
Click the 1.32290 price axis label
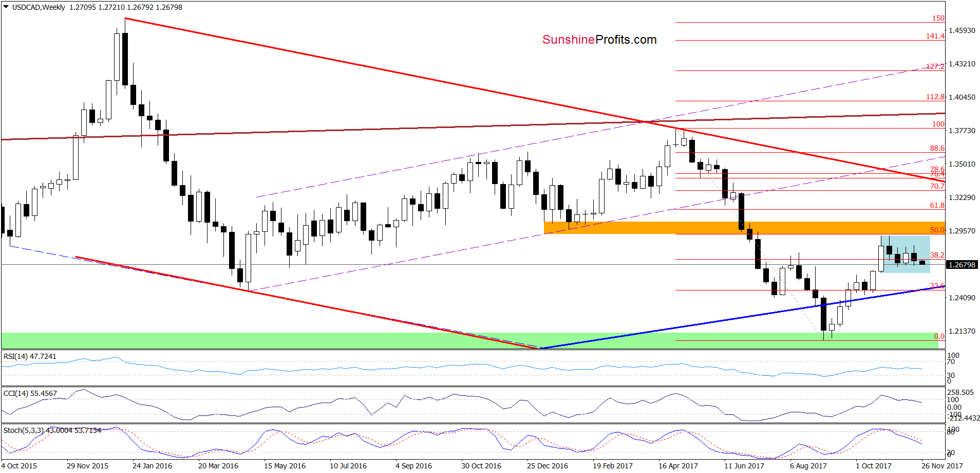point(962,197)
